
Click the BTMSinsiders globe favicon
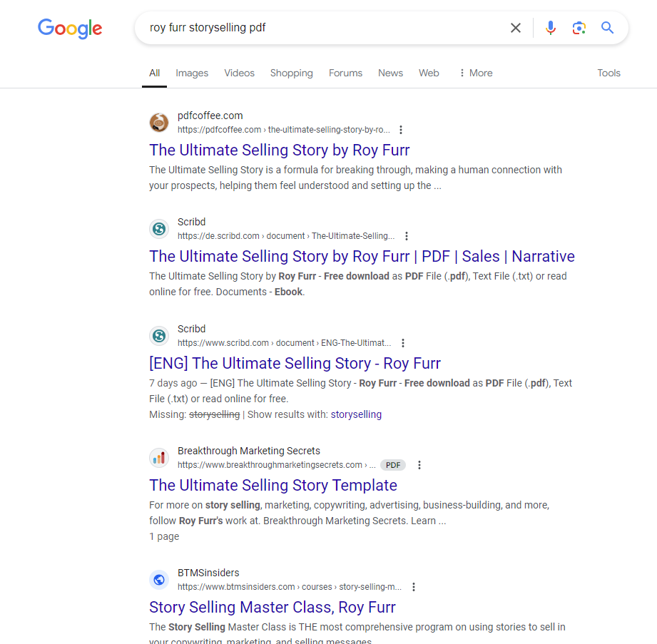click(x=159, y=580)
